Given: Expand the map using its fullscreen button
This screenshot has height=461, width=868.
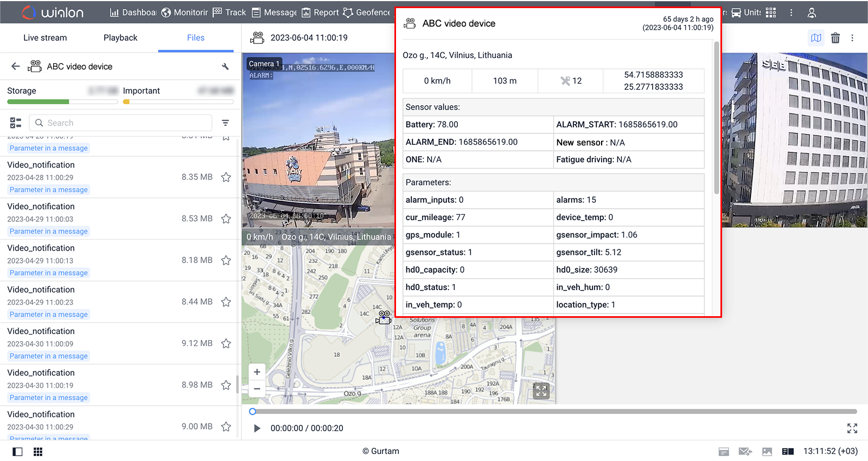Looking at the screenshot, I should [x=541, y=390].
